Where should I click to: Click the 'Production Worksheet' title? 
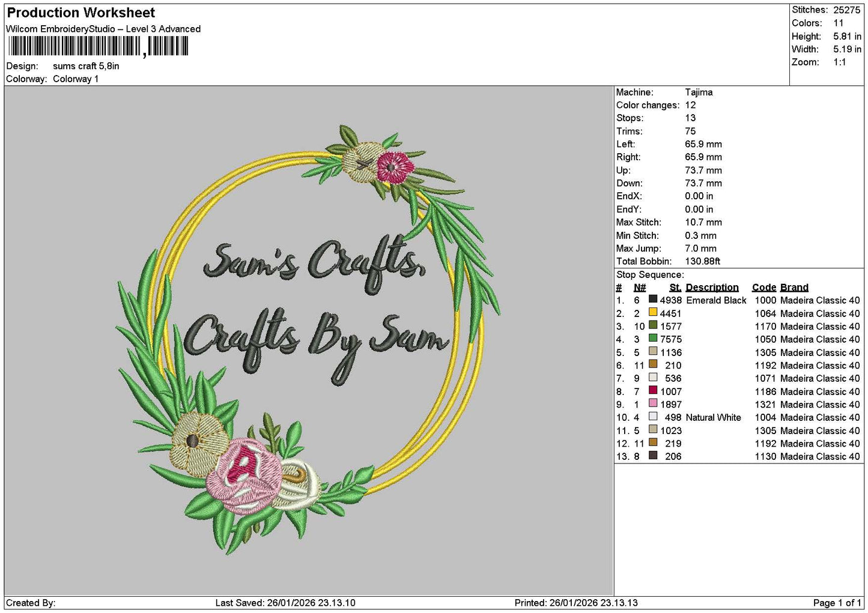(x=80, y=13)
